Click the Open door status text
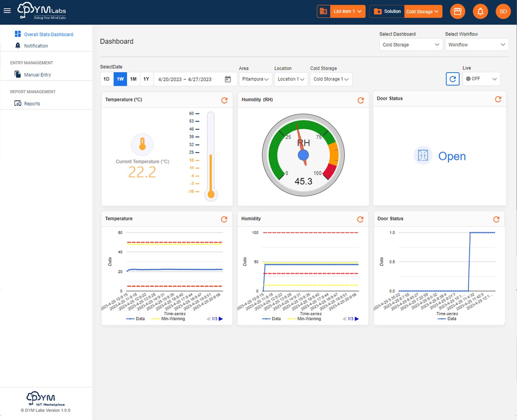The width and height of the screenshot is (517, 420). pos(452,156)
